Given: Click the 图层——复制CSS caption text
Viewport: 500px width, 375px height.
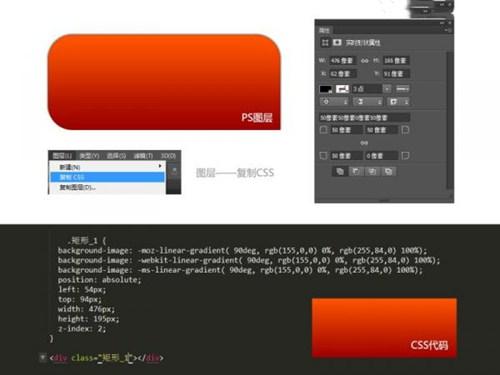Looking at the screenshot, I should tap(235, 173).
